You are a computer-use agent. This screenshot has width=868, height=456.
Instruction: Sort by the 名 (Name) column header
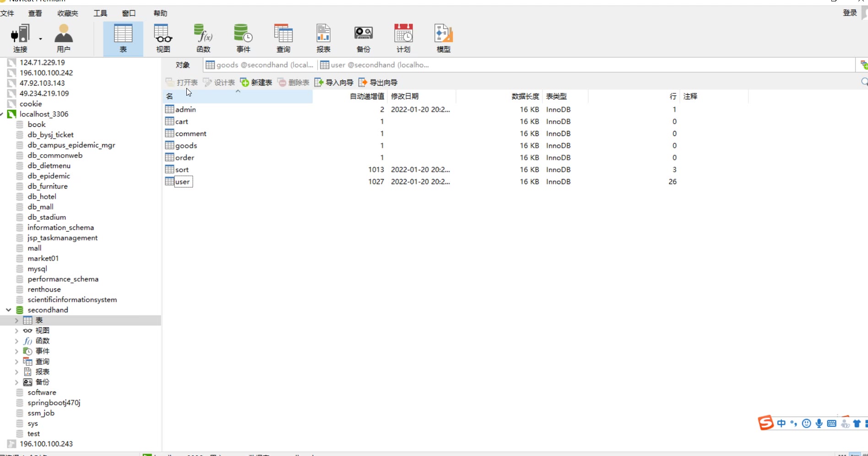coord(238,96)
